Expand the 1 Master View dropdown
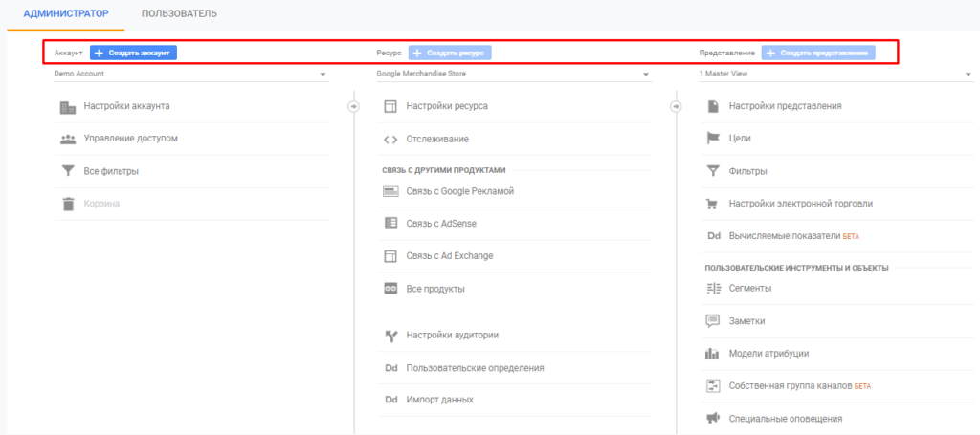The height and width of the screenshot is (435, 980). point(835,74)
